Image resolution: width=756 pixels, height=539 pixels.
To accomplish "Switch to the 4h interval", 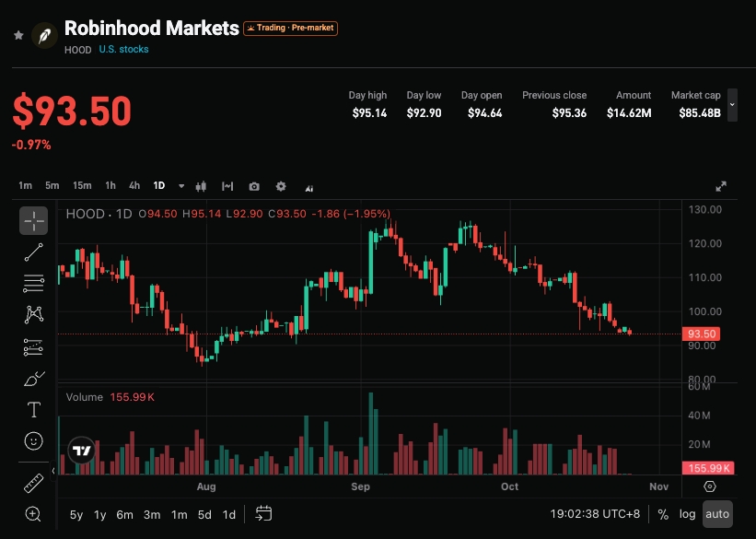I will click(134, 186).
